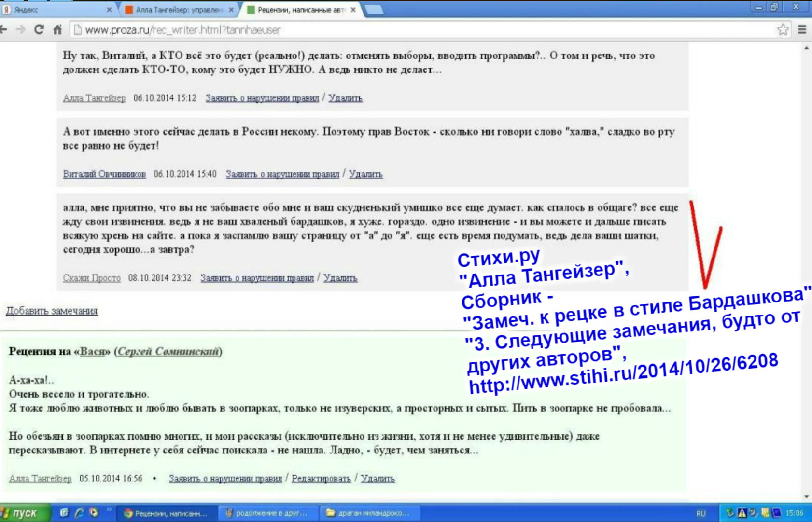Report rule violation on 23:32 comment

[257, 278]
